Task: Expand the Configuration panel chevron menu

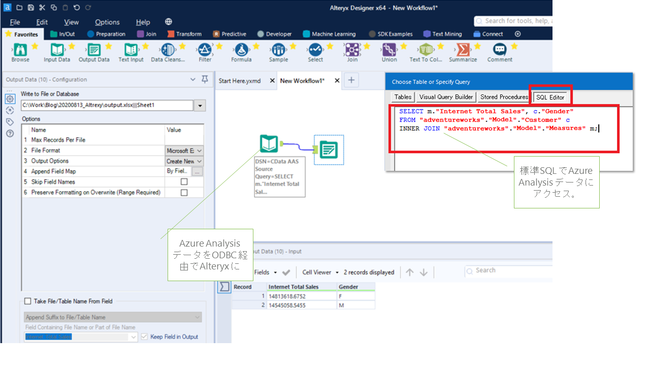Action: (x=193, y=79)
